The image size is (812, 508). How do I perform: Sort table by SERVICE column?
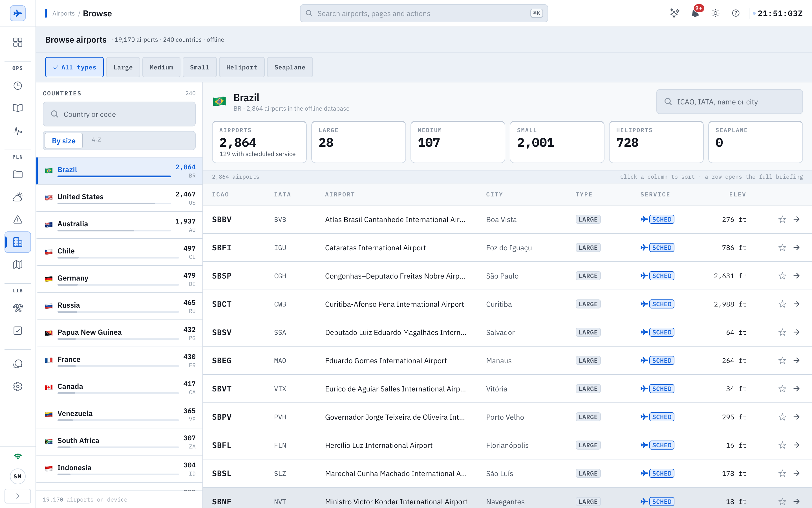pyautogui.click(x=655, y=194)
